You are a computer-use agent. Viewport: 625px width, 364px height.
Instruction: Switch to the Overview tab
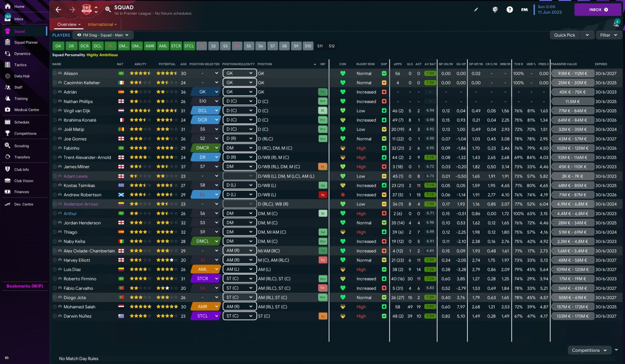[x=69, y=24]
